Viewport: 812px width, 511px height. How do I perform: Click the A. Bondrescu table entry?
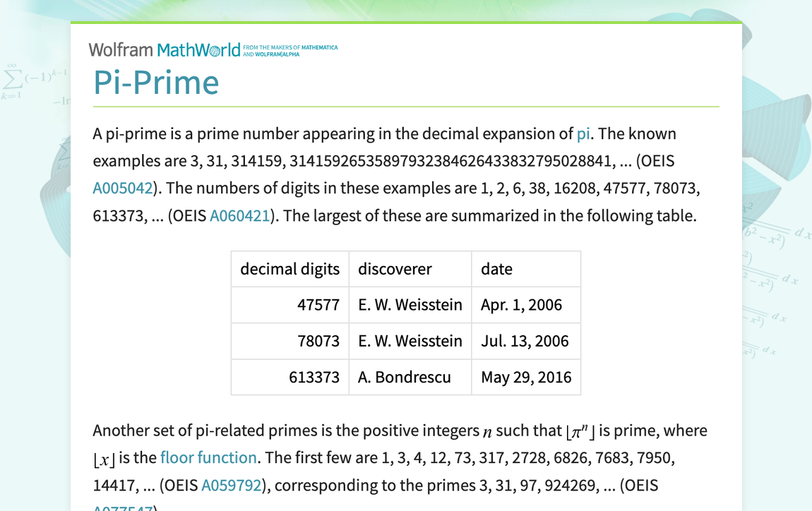tap(403, 377)
